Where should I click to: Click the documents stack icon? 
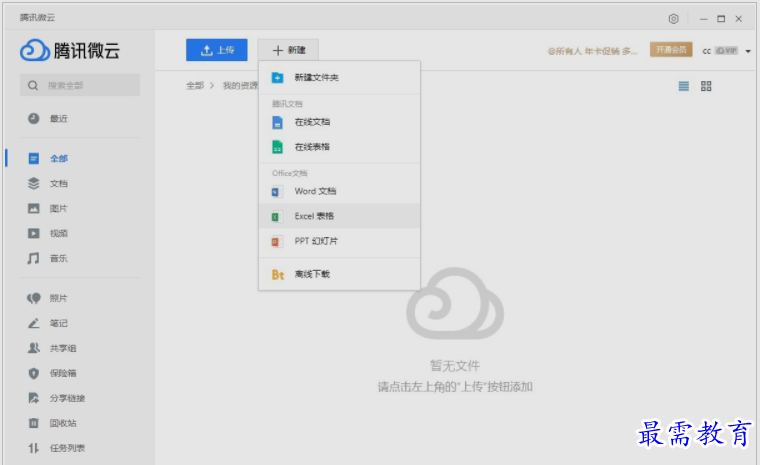point(33,183)
